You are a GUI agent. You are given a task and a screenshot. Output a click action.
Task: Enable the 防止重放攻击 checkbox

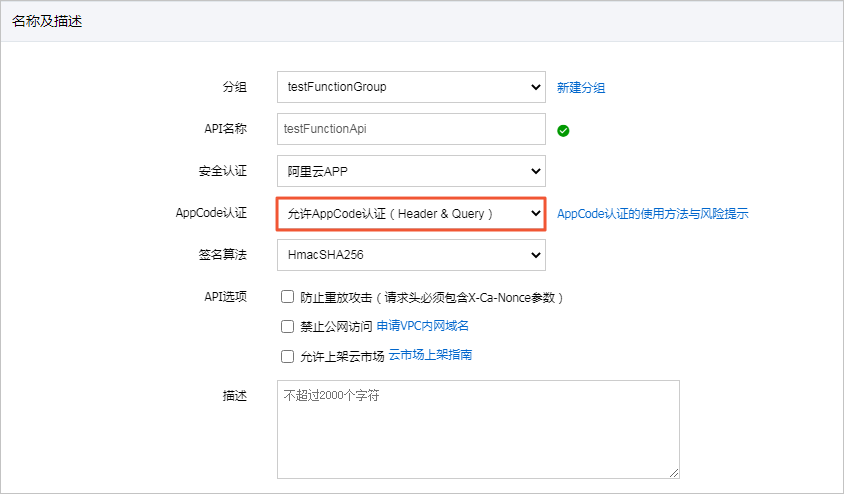[287, 297]
